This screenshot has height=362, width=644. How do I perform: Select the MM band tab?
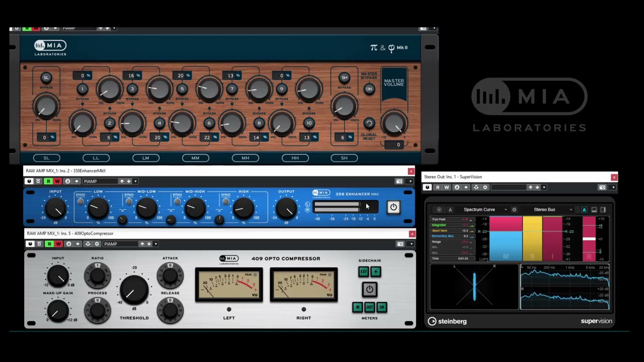[195, 158]
